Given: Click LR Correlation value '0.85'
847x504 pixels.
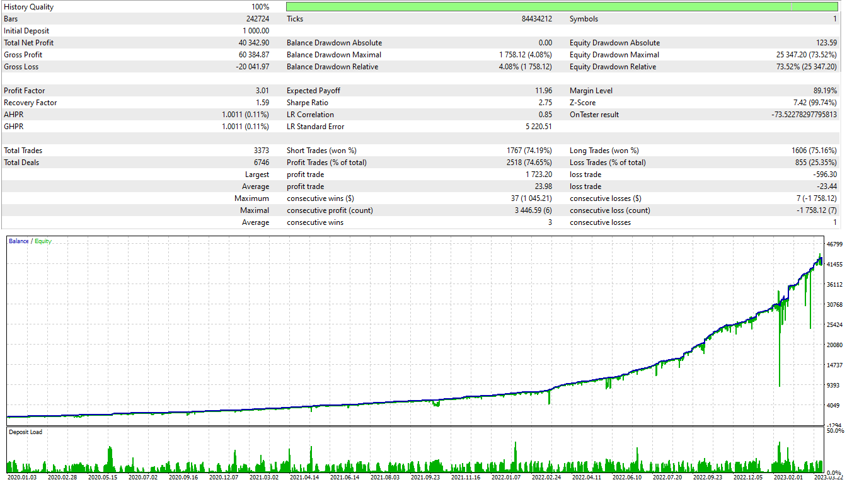Looking at the screenshot, I should coord(546,115).
